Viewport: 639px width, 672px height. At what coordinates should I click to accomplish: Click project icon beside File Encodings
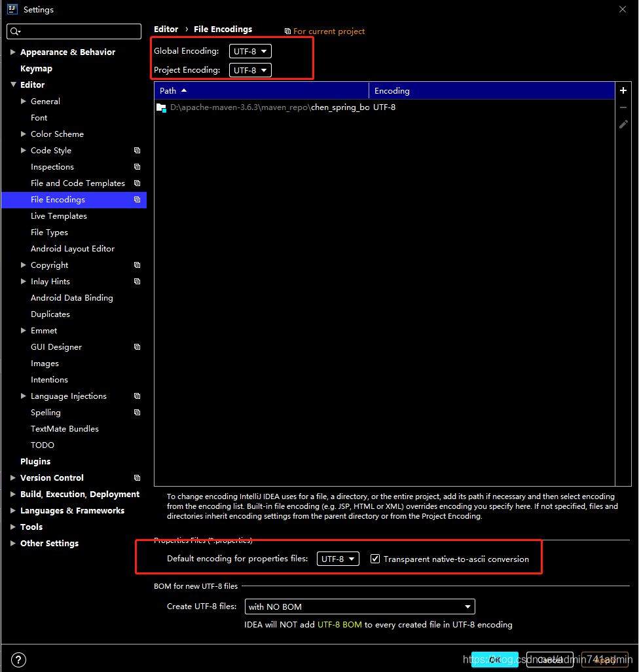pos(137,200)
